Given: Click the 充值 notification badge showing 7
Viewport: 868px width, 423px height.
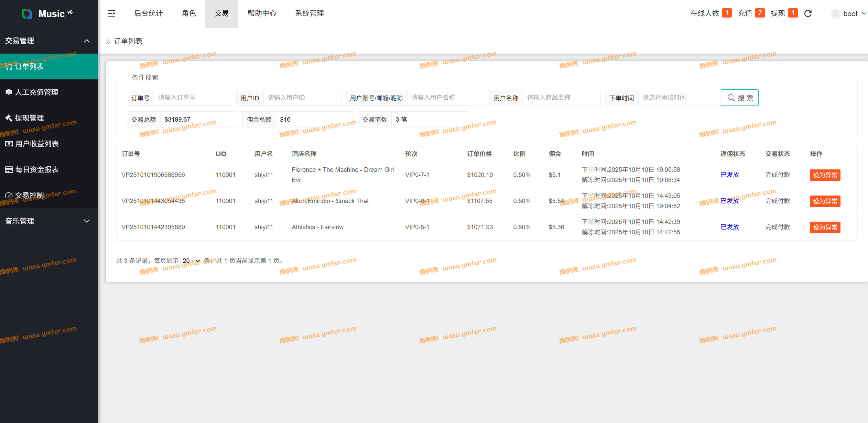Looking at the screenshot, I should [x=760, y=13].
